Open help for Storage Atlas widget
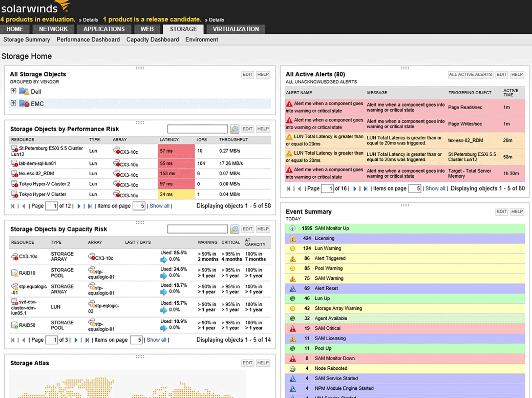532x398 pixels. [263, 363]
